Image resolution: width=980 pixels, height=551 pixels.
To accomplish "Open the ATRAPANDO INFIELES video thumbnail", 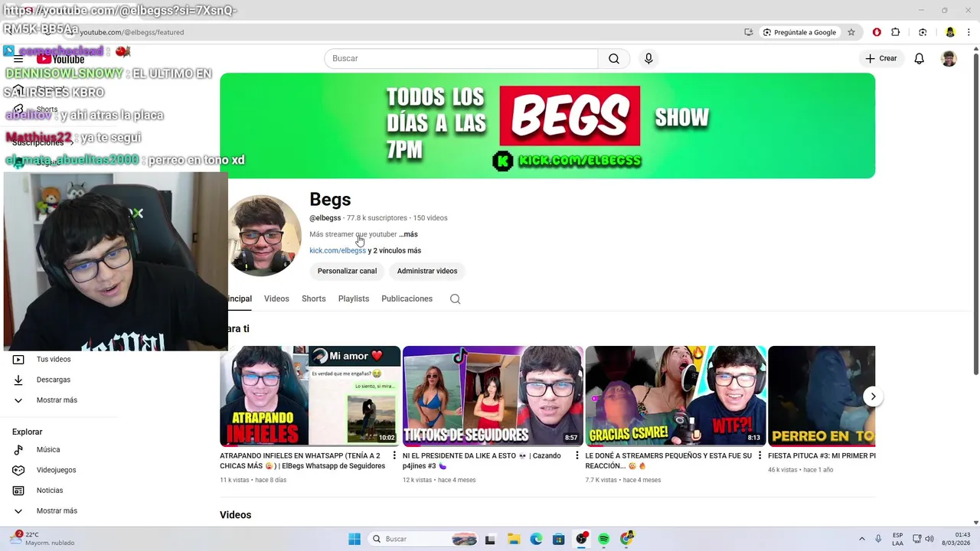I will pyautogui.click(x=310, y=396).
